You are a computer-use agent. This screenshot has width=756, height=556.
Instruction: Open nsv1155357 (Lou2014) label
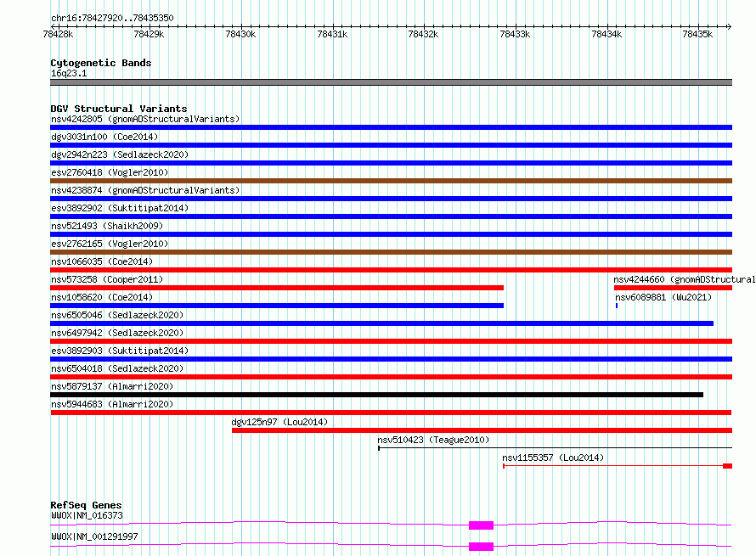553,458
